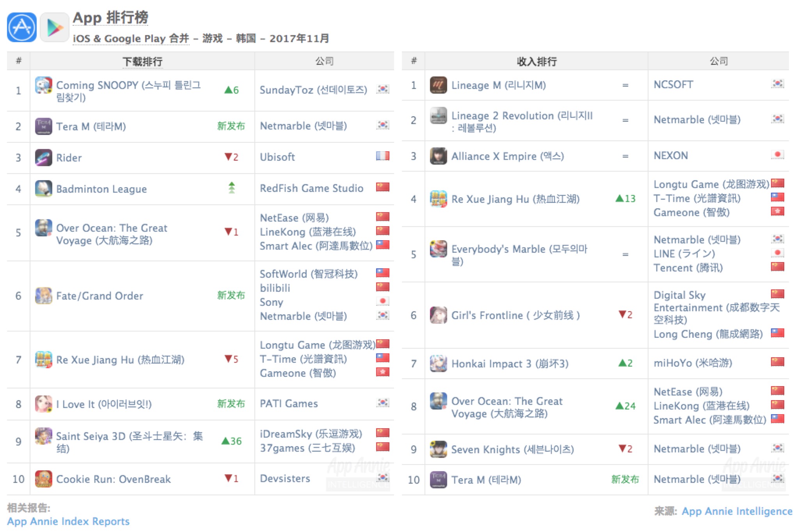This screenshot has height=532, width=803.
Task: Click Over Ocean icon in revenue ranking
Action: click(x=439, y=401)
